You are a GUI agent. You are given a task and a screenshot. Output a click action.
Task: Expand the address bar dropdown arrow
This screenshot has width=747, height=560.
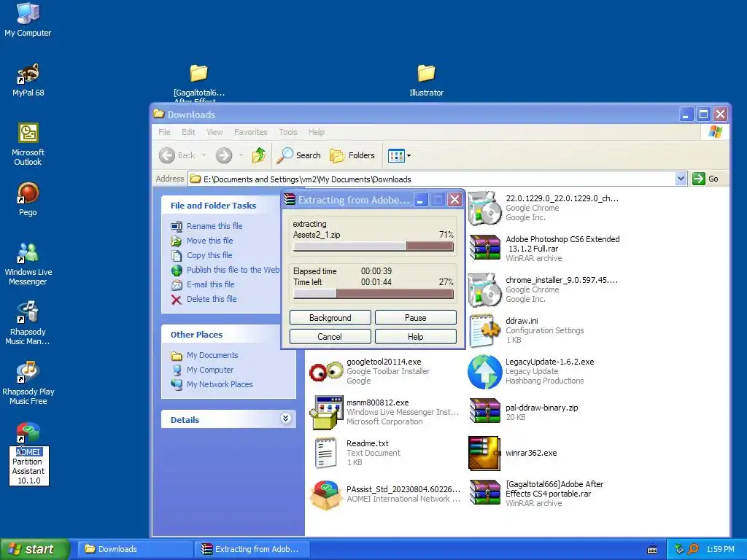(681, 179)
